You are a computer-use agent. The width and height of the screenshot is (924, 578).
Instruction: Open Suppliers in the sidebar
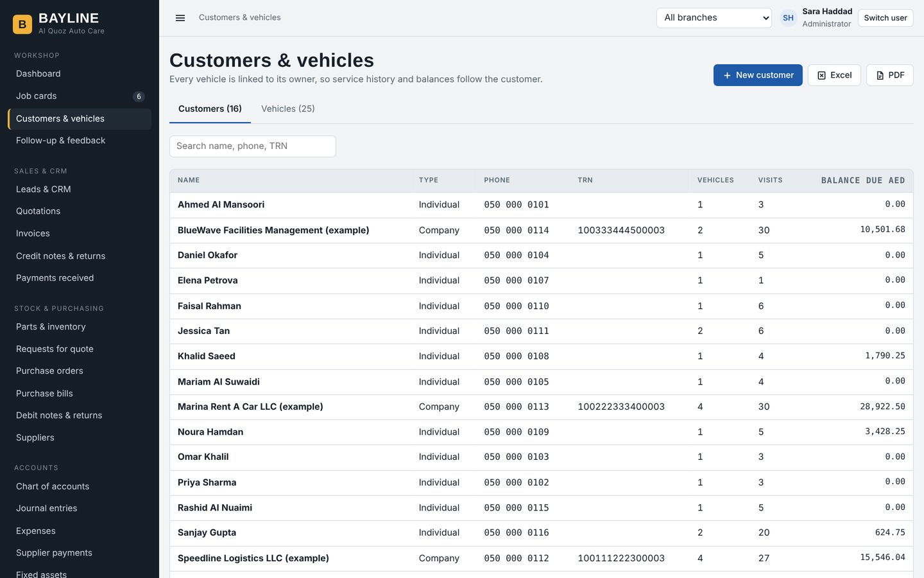80,438
